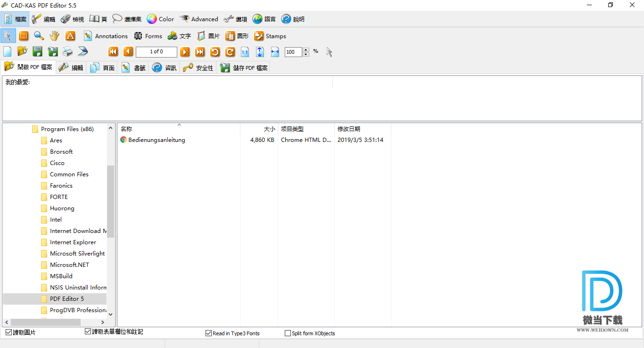This screenshot has height=348, width=644.
Task: Open the 圖片 picture tools
Action: 208,36
